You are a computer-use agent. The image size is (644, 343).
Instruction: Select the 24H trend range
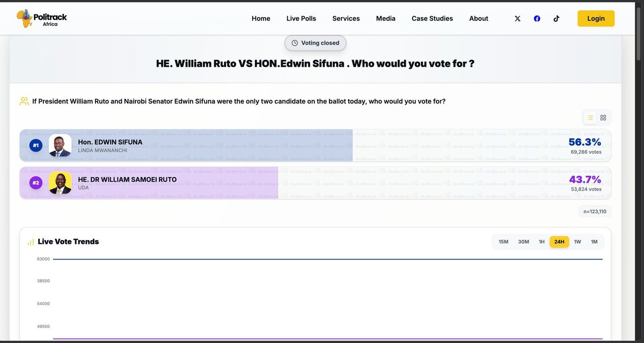[559, 242]
